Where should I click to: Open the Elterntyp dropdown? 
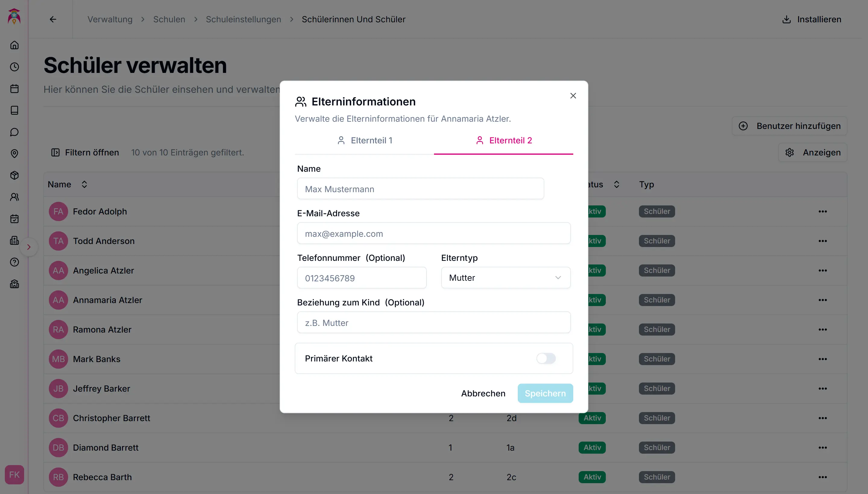tap(505, 278)
